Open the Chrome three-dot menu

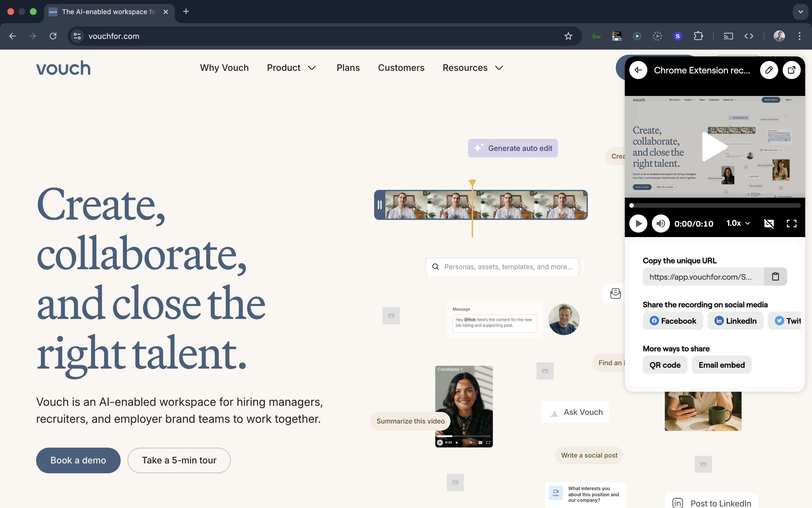800,36
